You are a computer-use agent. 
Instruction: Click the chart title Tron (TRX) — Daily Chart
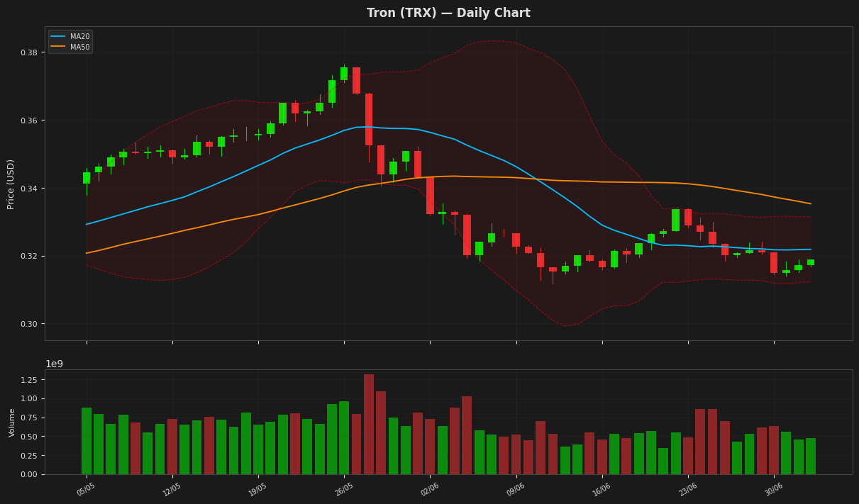448,13
